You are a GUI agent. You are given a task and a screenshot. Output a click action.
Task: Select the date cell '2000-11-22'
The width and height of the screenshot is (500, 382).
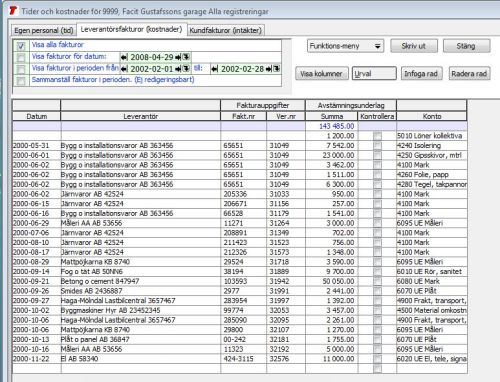37,359
